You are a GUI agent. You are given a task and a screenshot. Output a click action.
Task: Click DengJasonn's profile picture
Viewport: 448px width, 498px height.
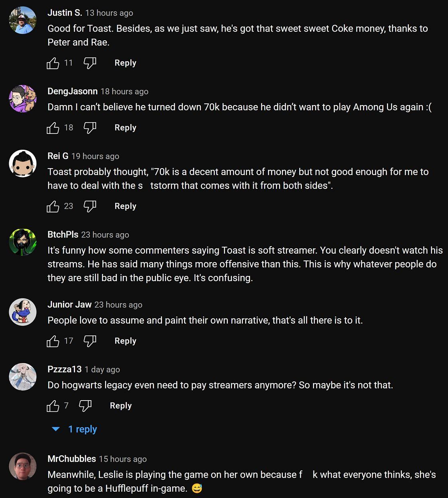(x=23, y=99)
